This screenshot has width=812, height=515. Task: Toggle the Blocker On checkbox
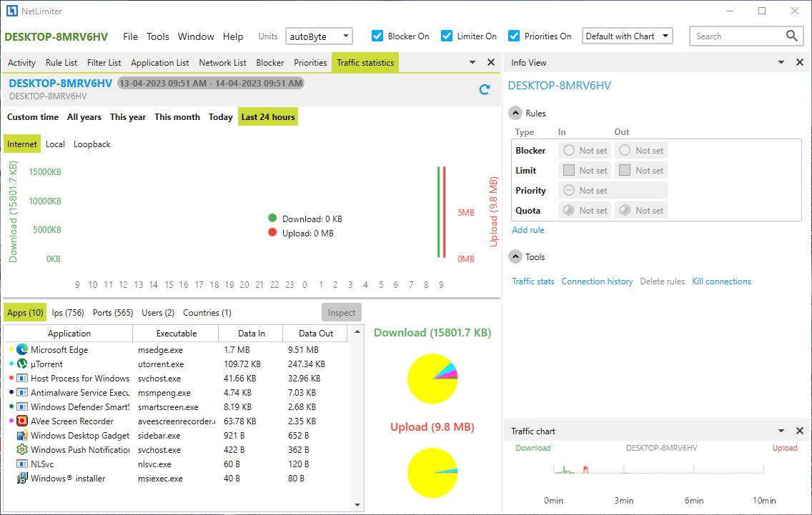(x=377, y=36)
